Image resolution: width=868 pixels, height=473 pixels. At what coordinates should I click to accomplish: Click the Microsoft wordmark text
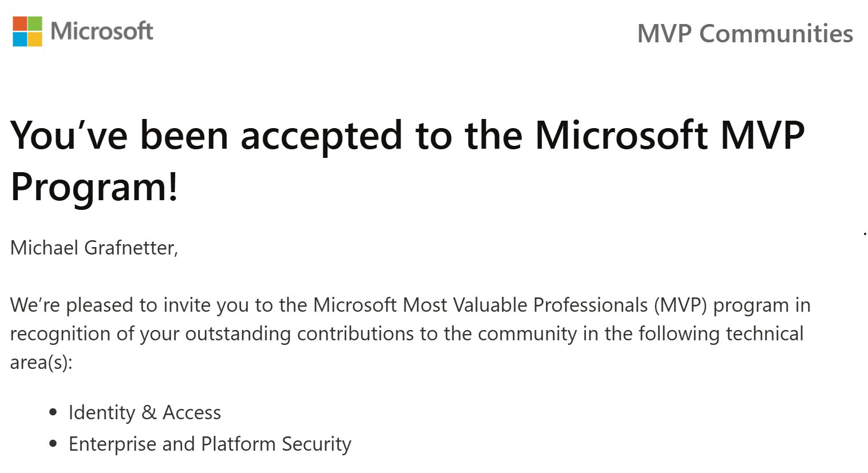pos(102,31)
